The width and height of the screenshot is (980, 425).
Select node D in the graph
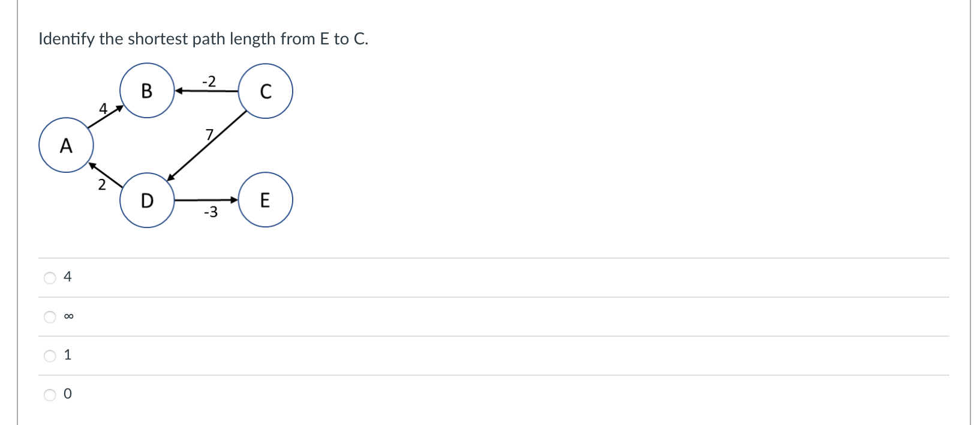tap(147, 200)
